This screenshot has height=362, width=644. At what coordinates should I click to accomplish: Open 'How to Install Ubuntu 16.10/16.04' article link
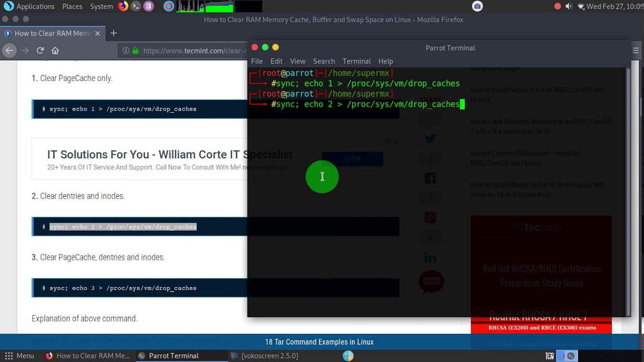[537, 190]
